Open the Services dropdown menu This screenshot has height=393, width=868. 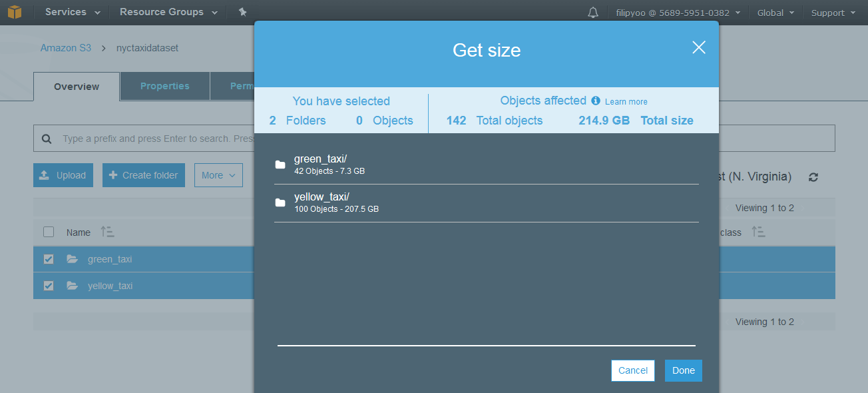tap(73, 12)
